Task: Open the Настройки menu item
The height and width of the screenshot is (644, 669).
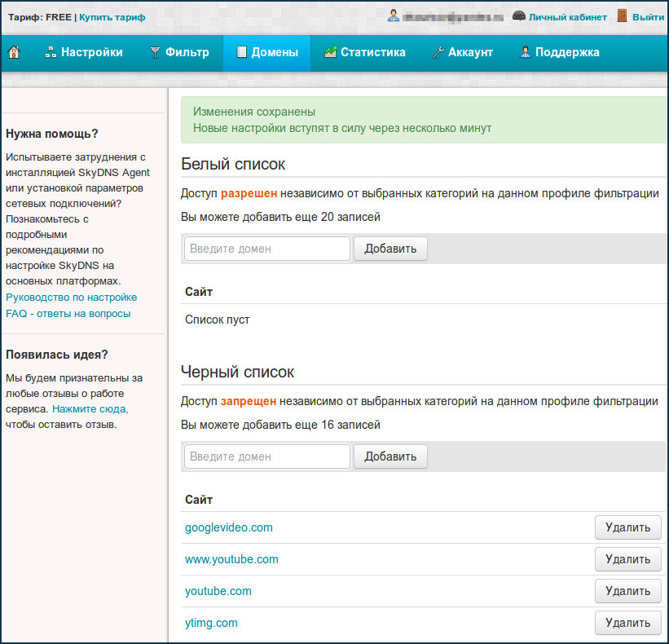Action: pos(83,52)
